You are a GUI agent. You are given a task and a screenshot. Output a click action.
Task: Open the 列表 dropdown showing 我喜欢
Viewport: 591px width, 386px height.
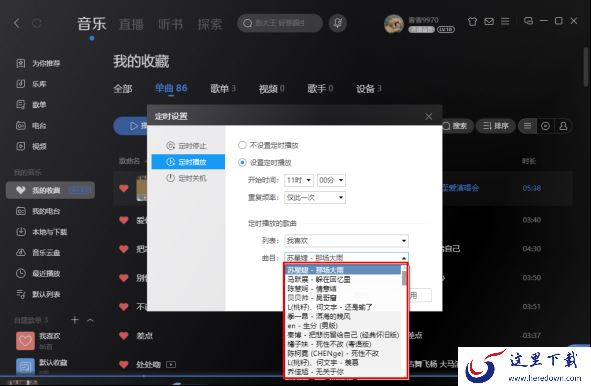pyautogui.click(x=346, y=240)
